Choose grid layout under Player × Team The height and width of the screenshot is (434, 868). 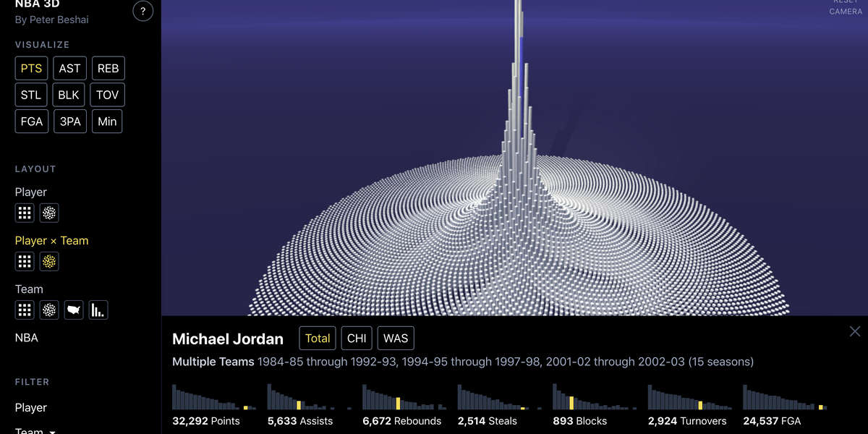pos(25,261)
